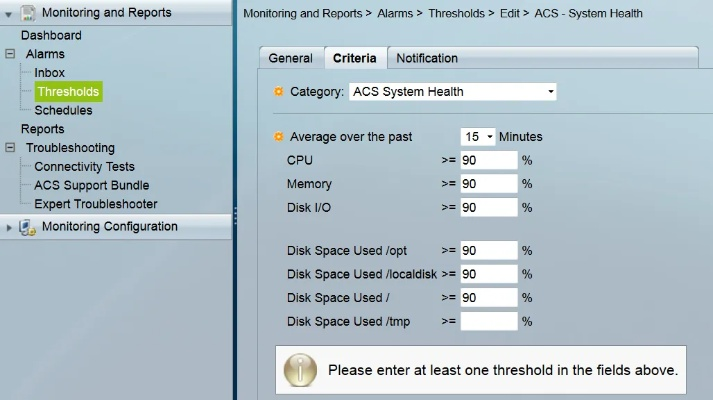Image resolution: width=713 pixels, height=400 pixels.
Task: Click the Monitoring Configuration header label
Action: tap(110, 226)
